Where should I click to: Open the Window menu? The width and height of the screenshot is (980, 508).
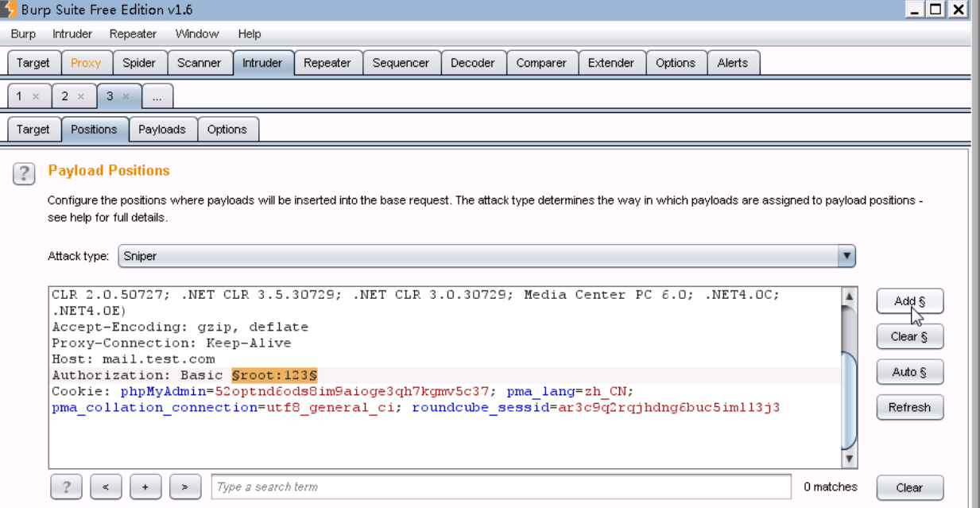(197, 34)
